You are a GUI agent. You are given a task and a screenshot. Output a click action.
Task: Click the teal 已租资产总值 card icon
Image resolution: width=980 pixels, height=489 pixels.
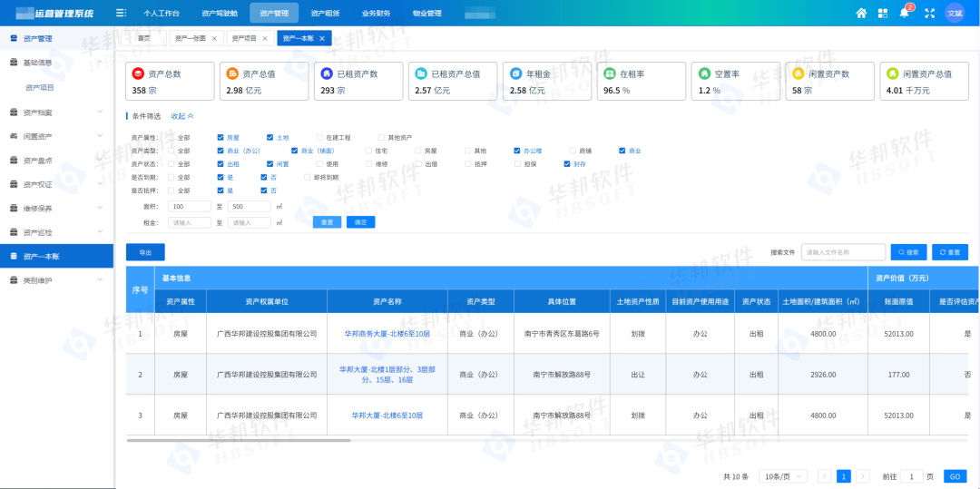pyautogui.click(x=421, y=73)
